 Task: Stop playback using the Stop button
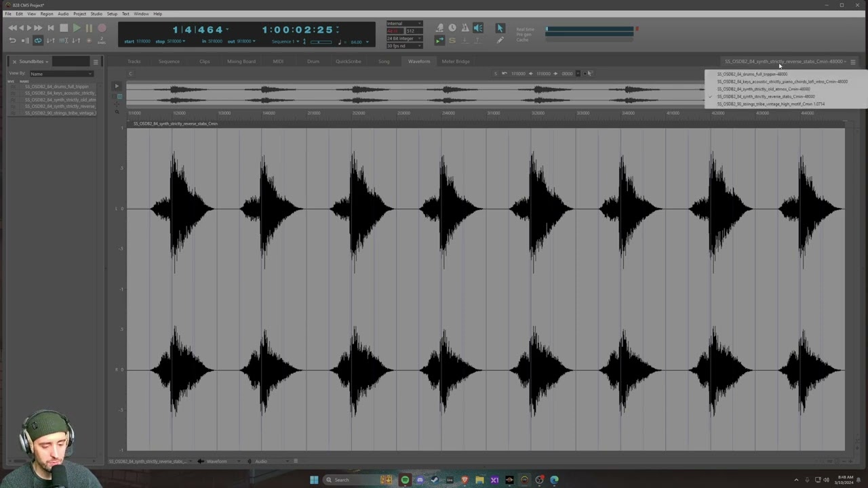point(64,28)
